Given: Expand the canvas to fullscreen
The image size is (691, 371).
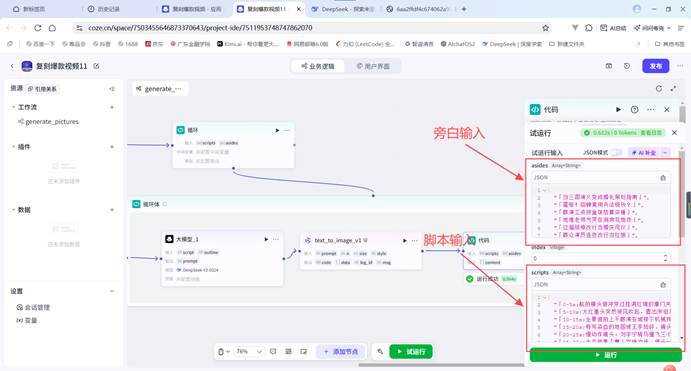Looking at the screenshot, I should coord(673,89).
